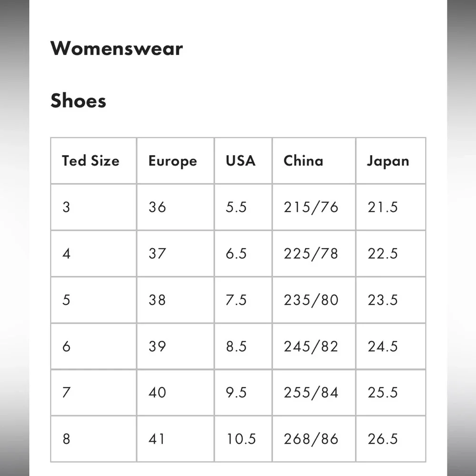The image size is (476, 476).
Task: Click China size 225/78 cell
Action: point(314,254)
